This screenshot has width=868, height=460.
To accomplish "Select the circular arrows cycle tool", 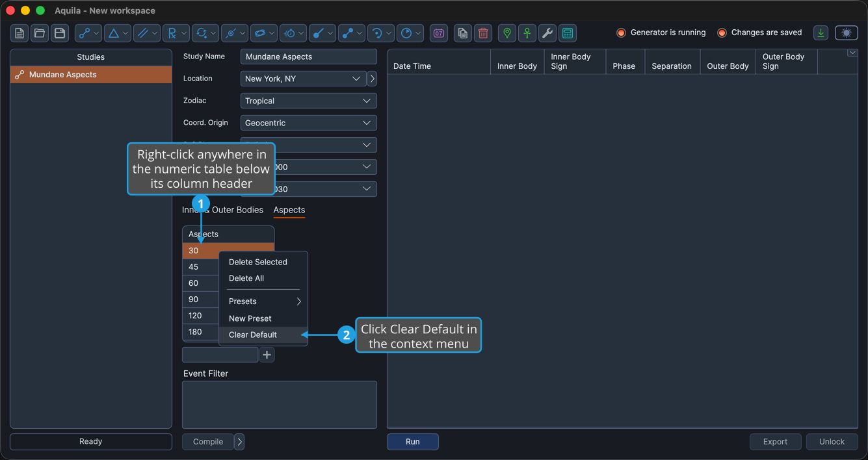I will tap(201, 33).
